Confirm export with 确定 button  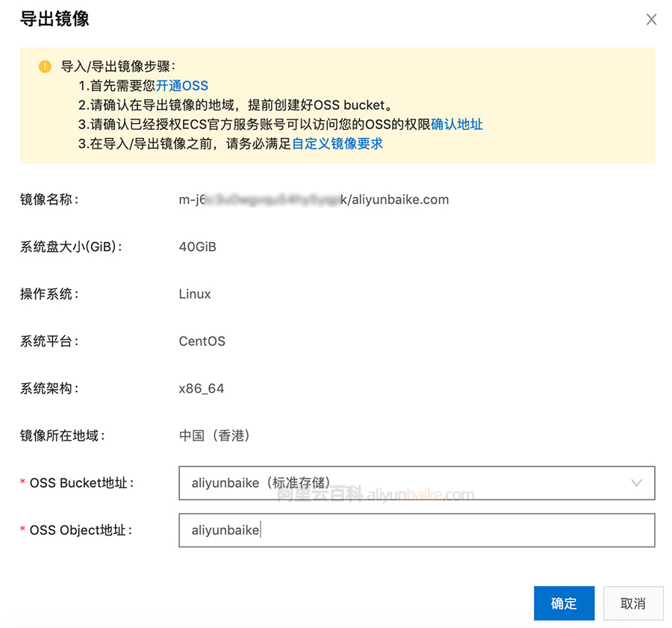pos(564,603)
